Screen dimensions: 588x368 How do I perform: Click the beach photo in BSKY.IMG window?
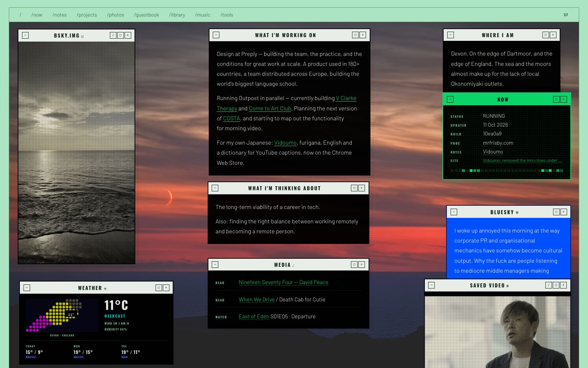pyautogui.click(x=76, y=152)
